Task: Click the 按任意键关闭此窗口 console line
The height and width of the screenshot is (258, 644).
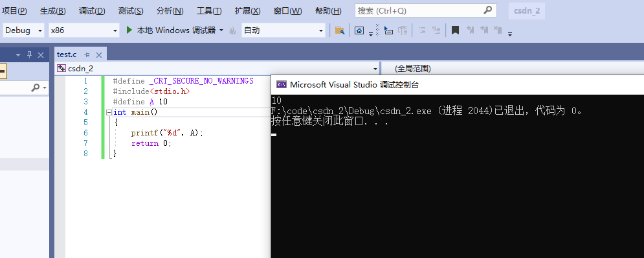Action: click(x=330, y=121)
